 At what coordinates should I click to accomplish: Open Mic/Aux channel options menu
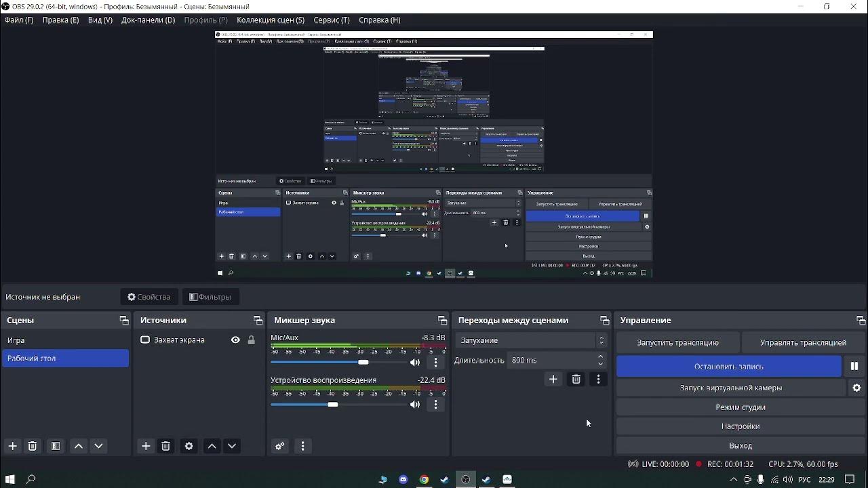(436, 363)
